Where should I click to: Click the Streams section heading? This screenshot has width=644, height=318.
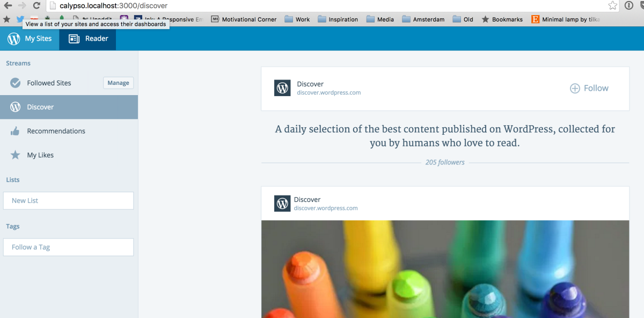point(18,63)
